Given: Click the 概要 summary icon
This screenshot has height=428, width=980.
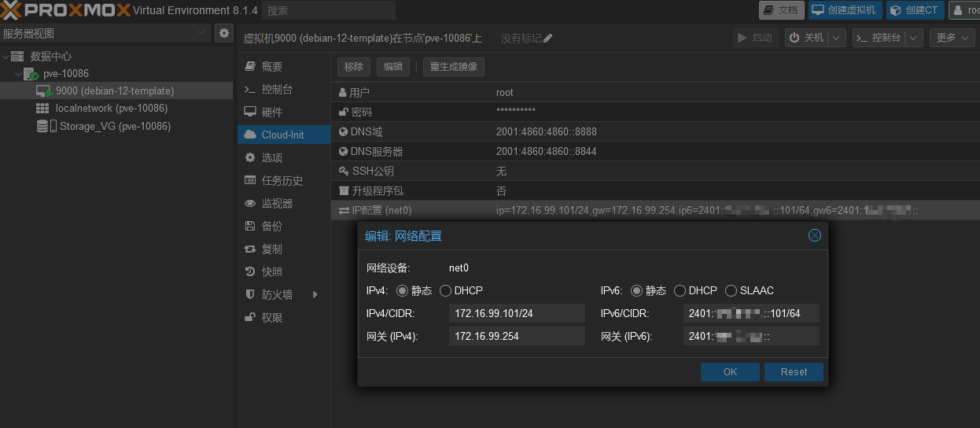Looking at the screenshot, I should click(250, 67).
